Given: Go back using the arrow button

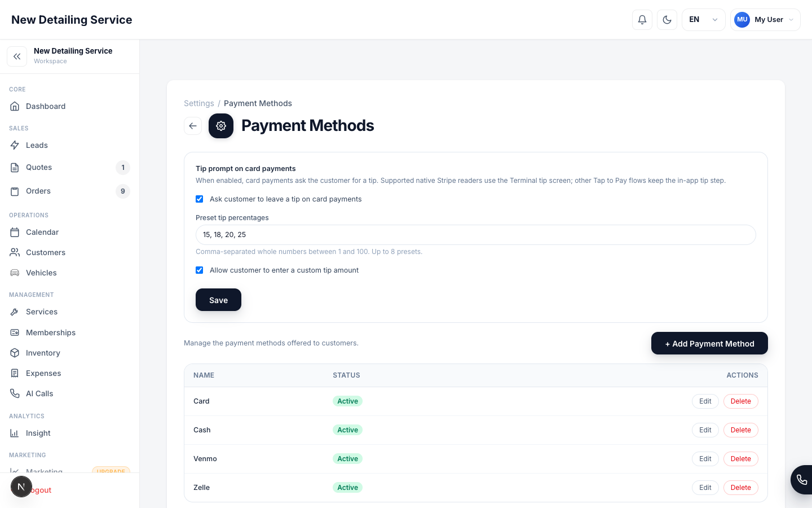Looking at the screenshot, I should coord(193,126).
